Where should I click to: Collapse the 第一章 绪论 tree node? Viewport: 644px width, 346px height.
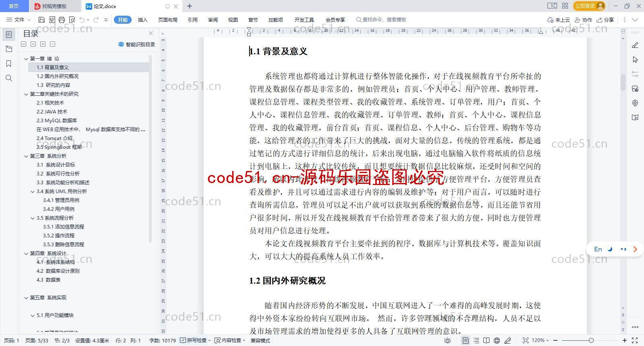(x=26, y=59)
